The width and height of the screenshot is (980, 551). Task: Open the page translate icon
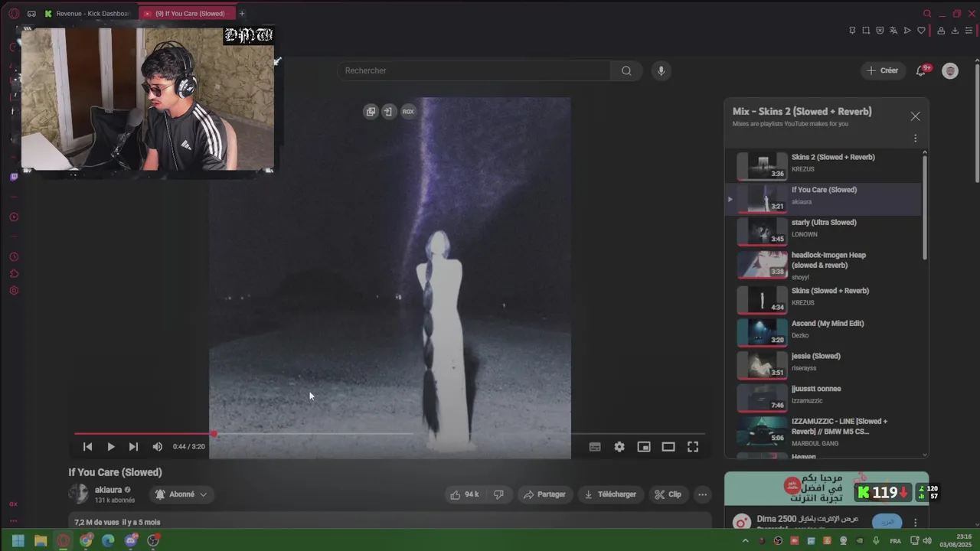(x=893, y=31)
